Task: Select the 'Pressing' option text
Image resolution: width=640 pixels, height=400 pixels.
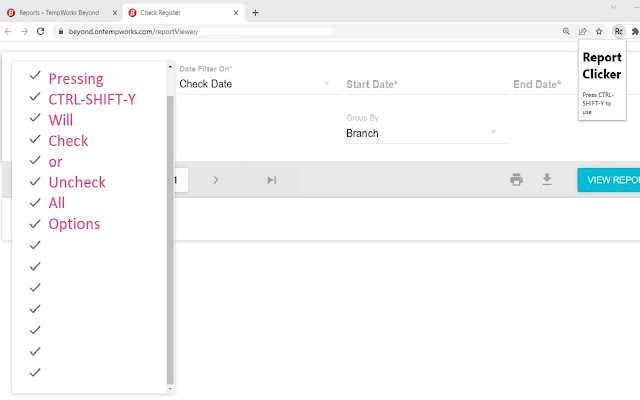Action: point(76,79)
